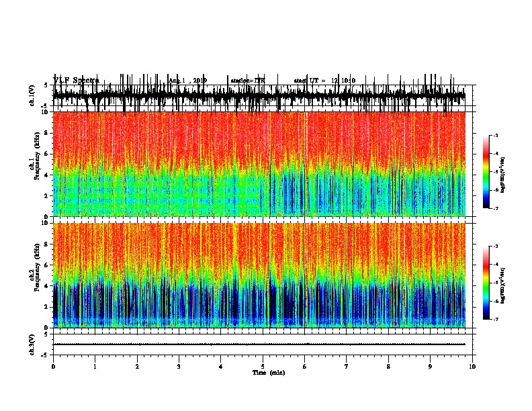532x411 pixels.
Task: Click the '5' volt tick of ch.1 waveform
Action: [46, 85]
